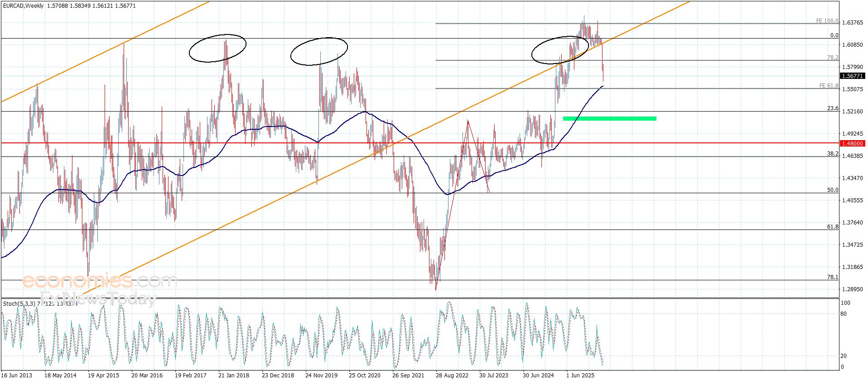Image resolution: width=868 pixels, height=381 pixels.
Task: Click the 19 Feb 2017 date label
Action: (x=191, y=376)
